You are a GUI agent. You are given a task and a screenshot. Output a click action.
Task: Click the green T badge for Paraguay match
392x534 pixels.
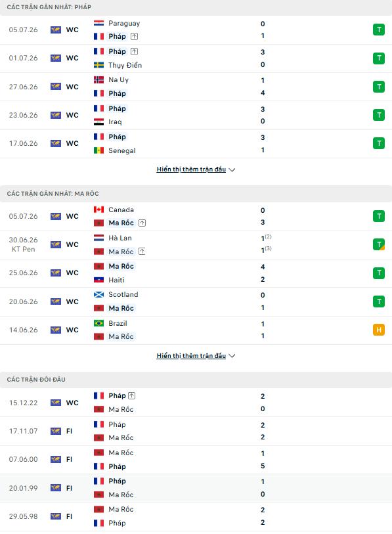click(x=379, y=30)
